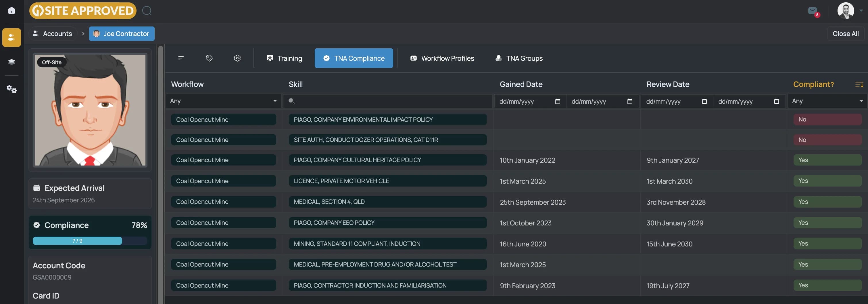Click the tag icon in the tab bar
The height and width of the screenshot is (304, 868).
pos(209,58)
